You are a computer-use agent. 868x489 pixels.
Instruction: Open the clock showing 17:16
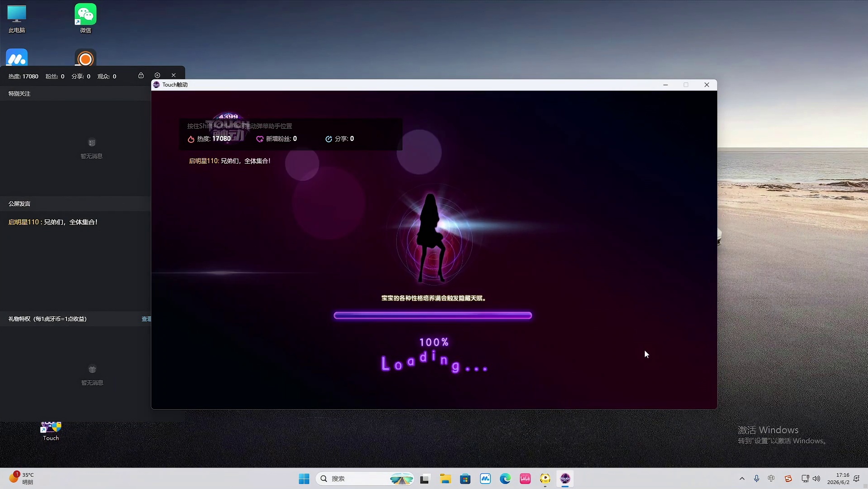pos(838,479)
